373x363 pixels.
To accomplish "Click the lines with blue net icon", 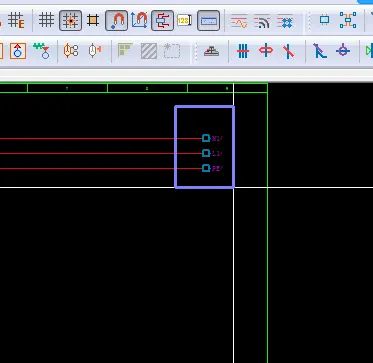I will [285, 21].
